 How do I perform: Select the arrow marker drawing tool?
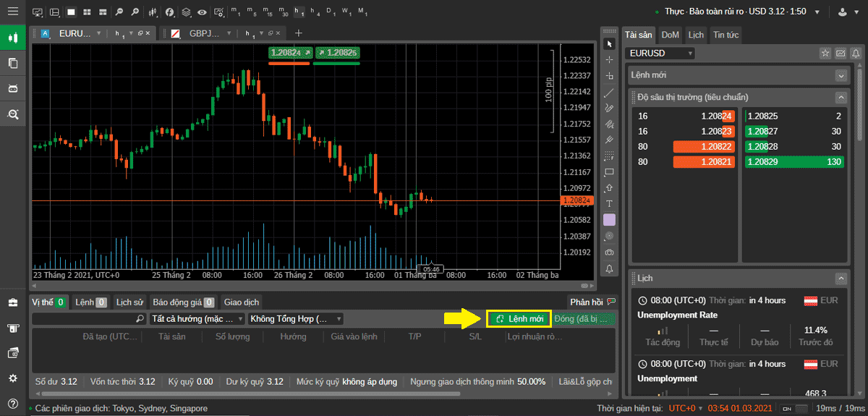click(x=609, y=187)
